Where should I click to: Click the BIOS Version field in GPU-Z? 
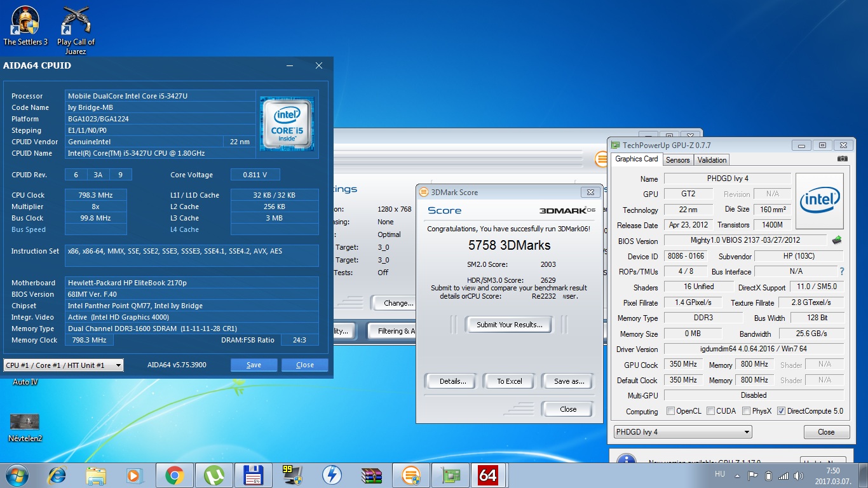[746, 240]
